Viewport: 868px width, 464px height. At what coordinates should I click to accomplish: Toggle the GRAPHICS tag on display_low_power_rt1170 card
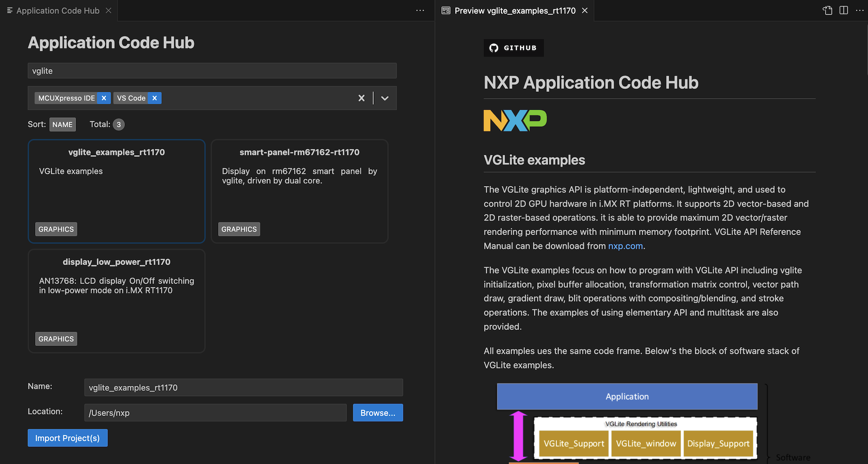[x=56, y=339]
